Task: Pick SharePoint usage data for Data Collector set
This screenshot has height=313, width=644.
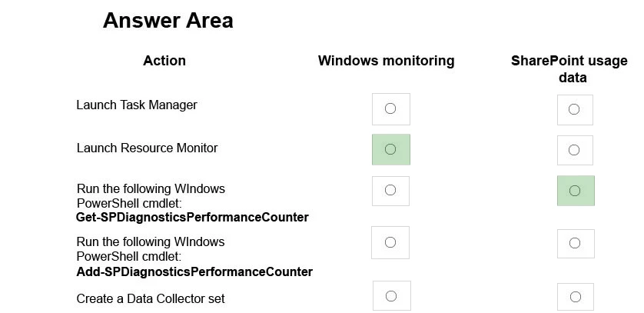Action: 575,297
